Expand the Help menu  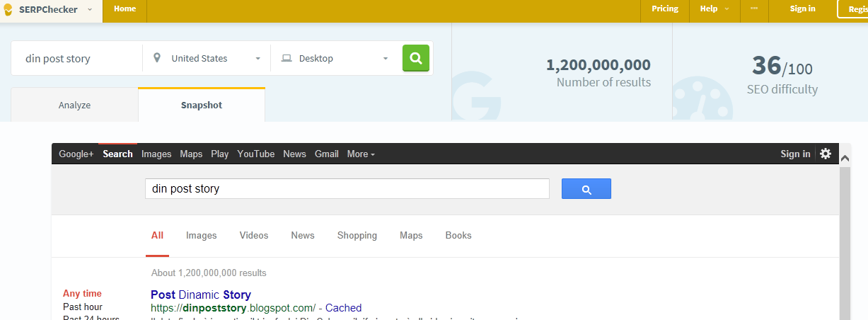pyautogui.click(x=714, y=8)
